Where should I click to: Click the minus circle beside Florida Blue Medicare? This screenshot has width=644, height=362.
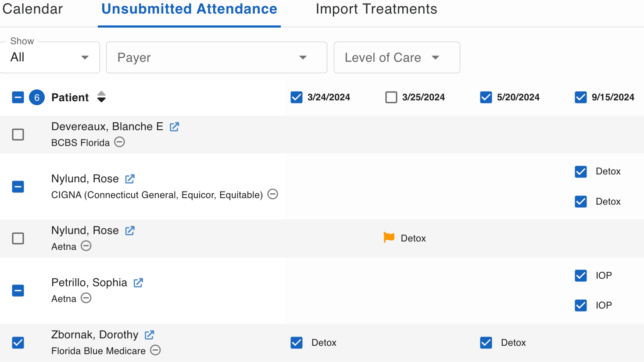(x=155, y=350)
